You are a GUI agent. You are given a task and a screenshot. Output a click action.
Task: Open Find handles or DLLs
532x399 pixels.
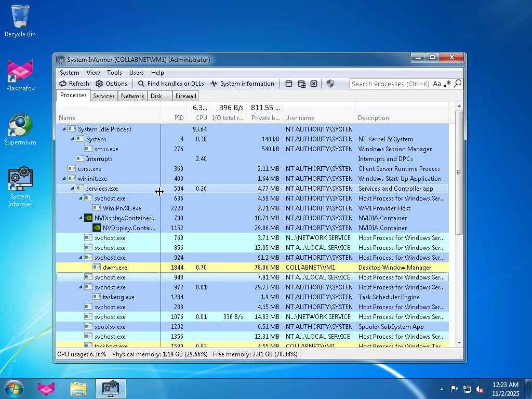tap(171, 84)
